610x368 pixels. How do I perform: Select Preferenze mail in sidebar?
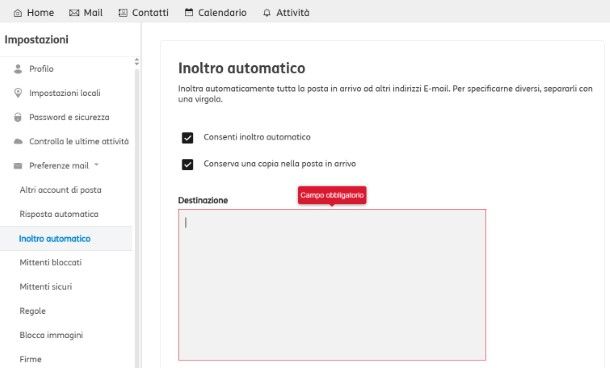(59, 166)
